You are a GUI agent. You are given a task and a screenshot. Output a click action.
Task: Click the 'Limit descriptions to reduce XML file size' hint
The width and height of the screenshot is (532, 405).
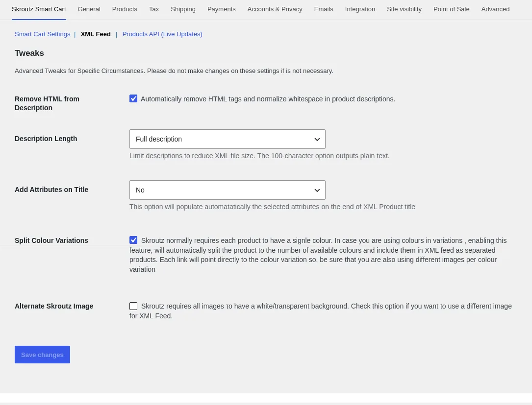(259, 156)
